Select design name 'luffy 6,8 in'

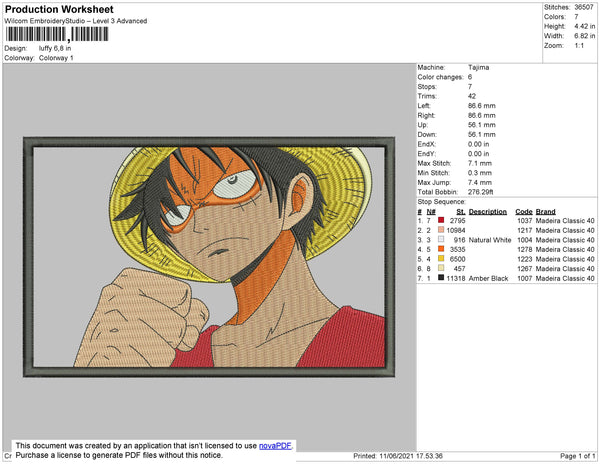tap(55, 48)
